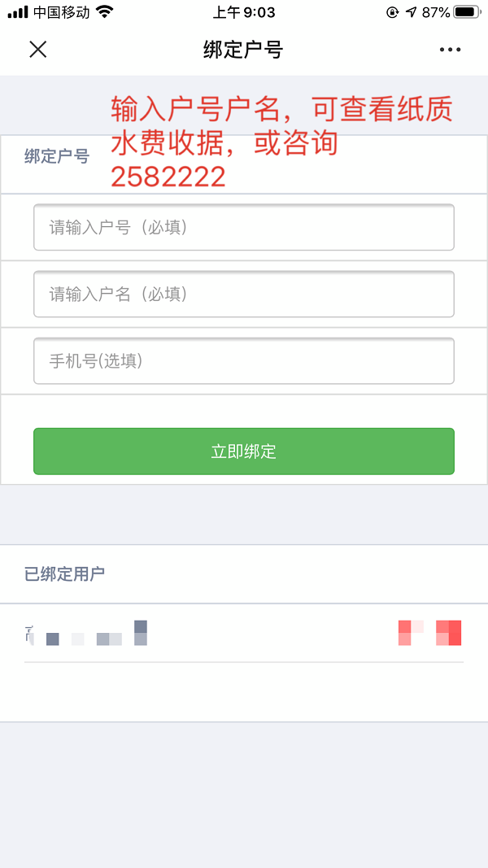Tap the battery indicator at top right
The width and height of the screenshot is (488, 868).
[466, 12]
